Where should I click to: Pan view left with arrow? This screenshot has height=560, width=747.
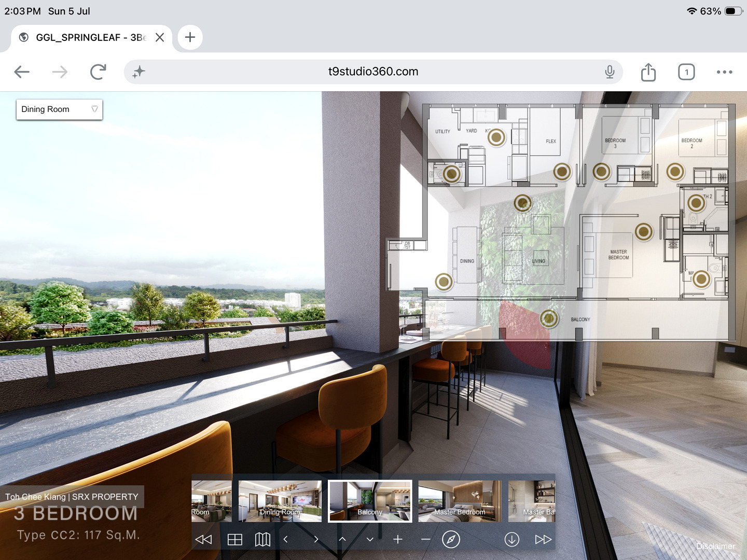click(x=285, y=539)
